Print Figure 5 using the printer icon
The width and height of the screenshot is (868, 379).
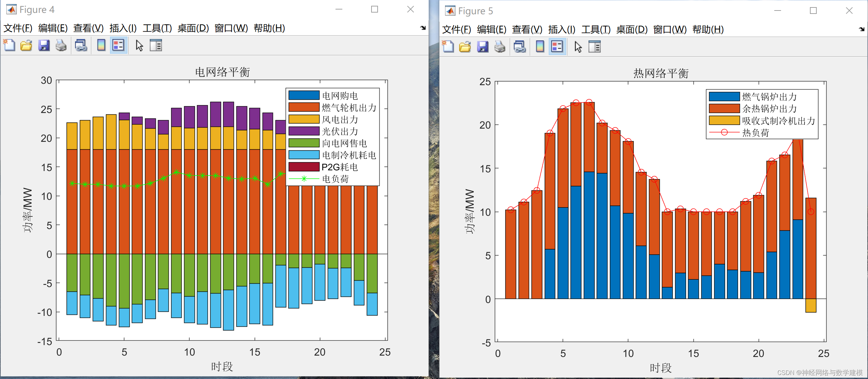point(500,46)
